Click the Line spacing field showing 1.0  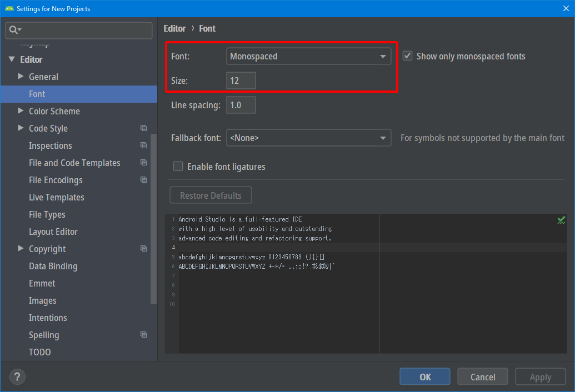[241, 105]
